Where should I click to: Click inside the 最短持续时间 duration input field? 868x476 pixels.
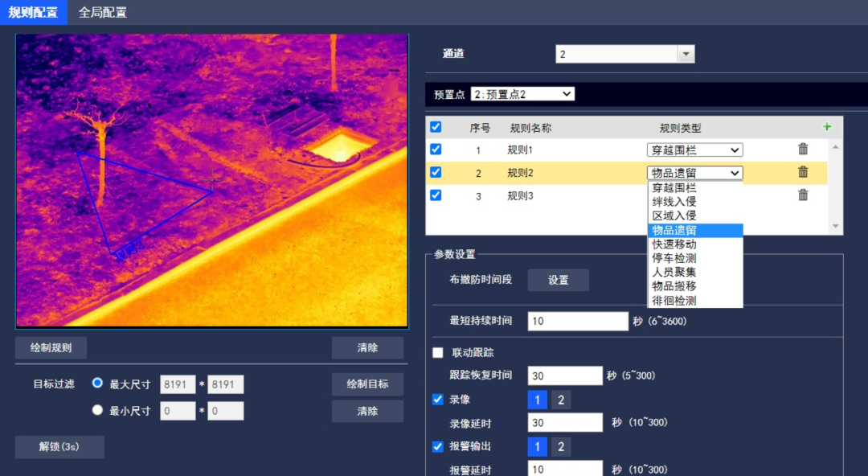[577, 321]
